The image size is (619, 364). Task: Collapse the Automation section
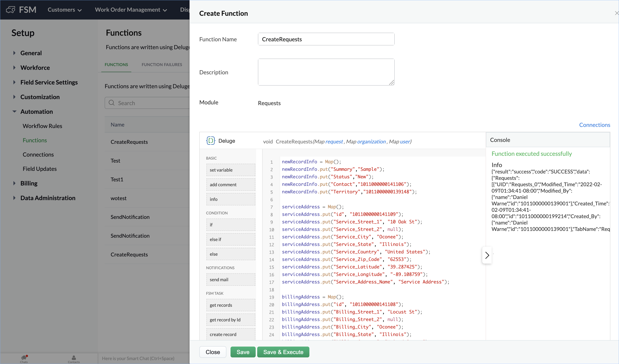pos(14,112)
